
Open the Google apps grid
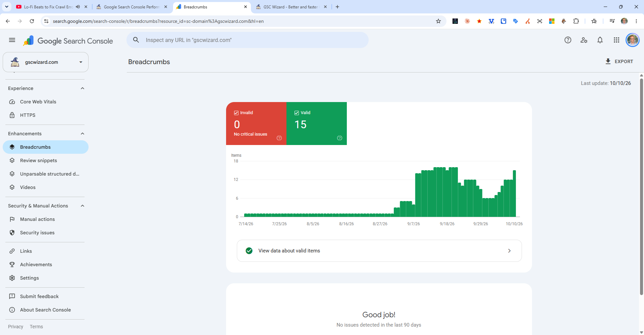616,40
